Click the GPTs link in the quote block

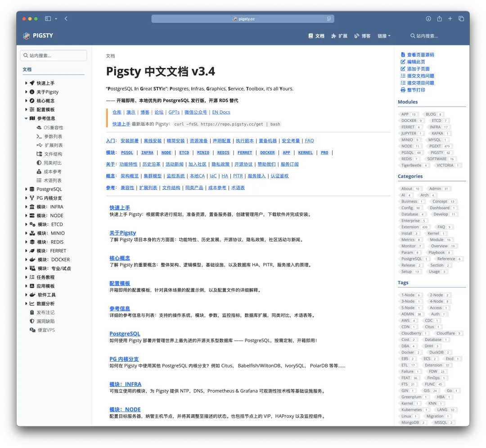tap(174, 112)
